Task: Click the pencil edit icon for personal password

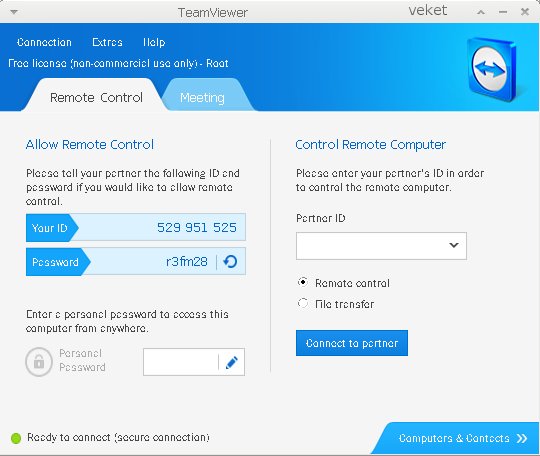Action: click(231, 362)
